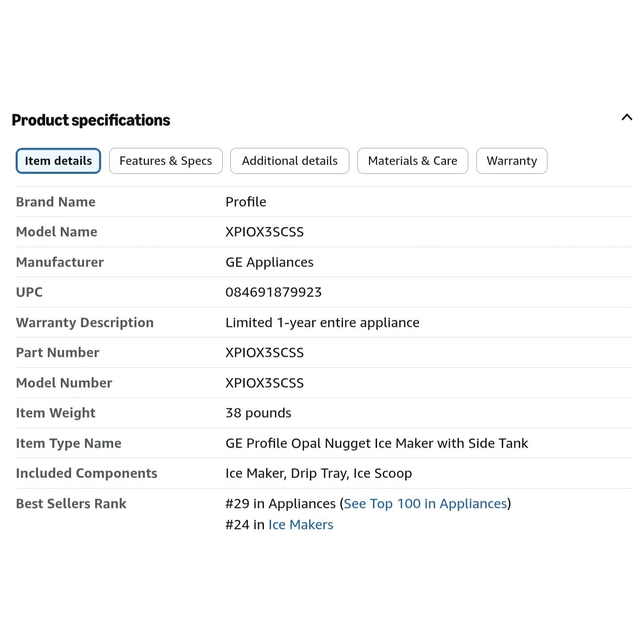Image resolution: width=644 pixels, height=644 pixels.
Task: Click the Item Weight label
Action: point(55,413)
